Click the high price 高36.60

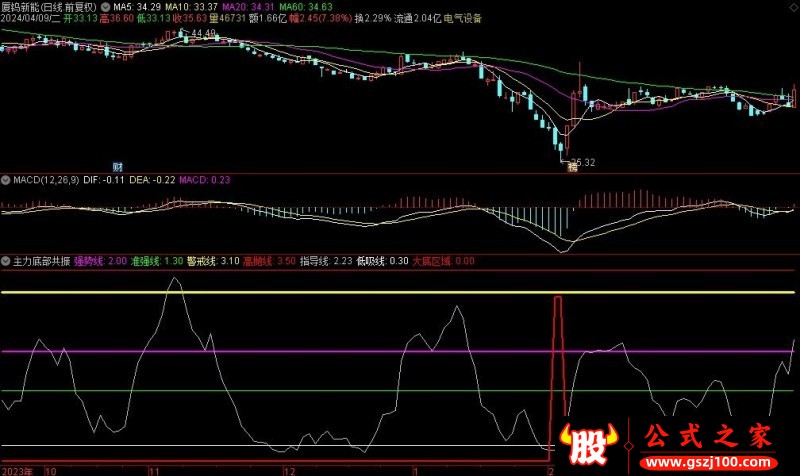pyautogui.click(x=116, y=18)
